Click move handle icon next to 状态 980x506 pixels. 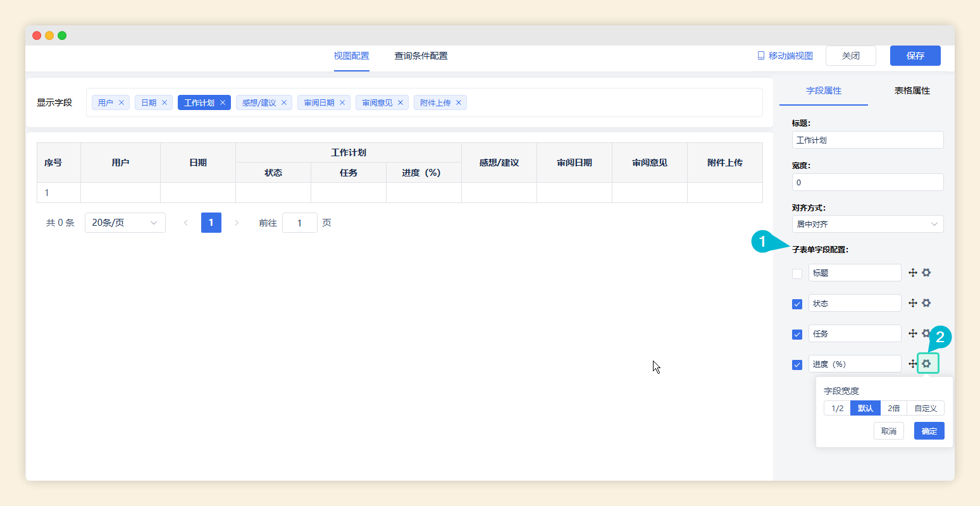[x=912, y=302]
